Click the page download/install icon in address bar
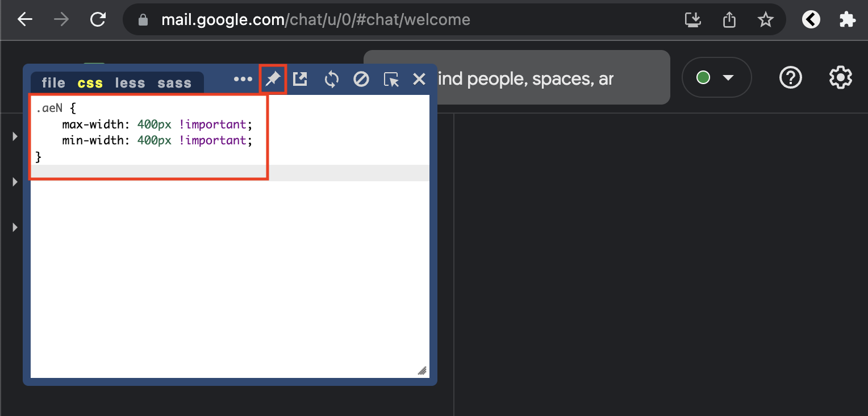 [692, 19]
